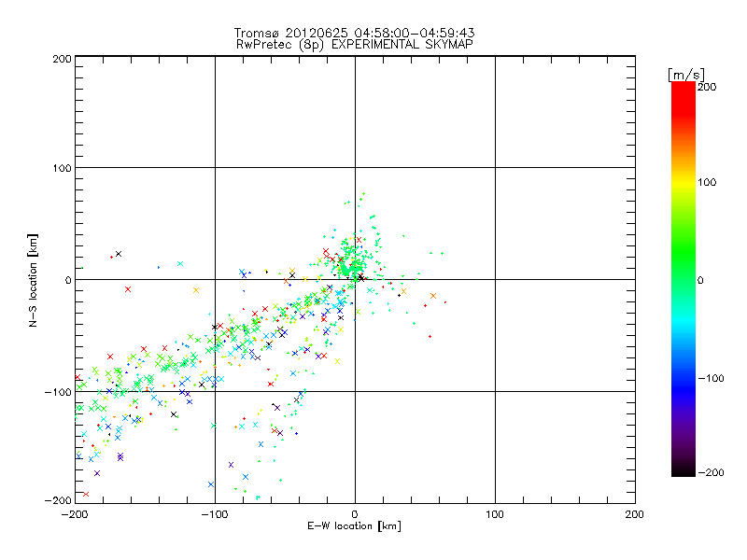The width and height of the screenshot is (747, 560).
Task: Click the blue X marker near the plot bottom
Action: (x=211, y=484)
